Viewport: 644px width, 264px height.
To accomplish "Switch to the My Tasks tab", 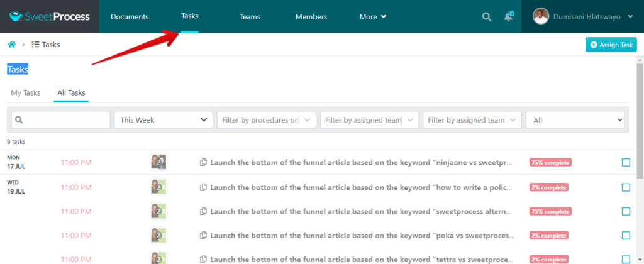I will coord(26,93).
